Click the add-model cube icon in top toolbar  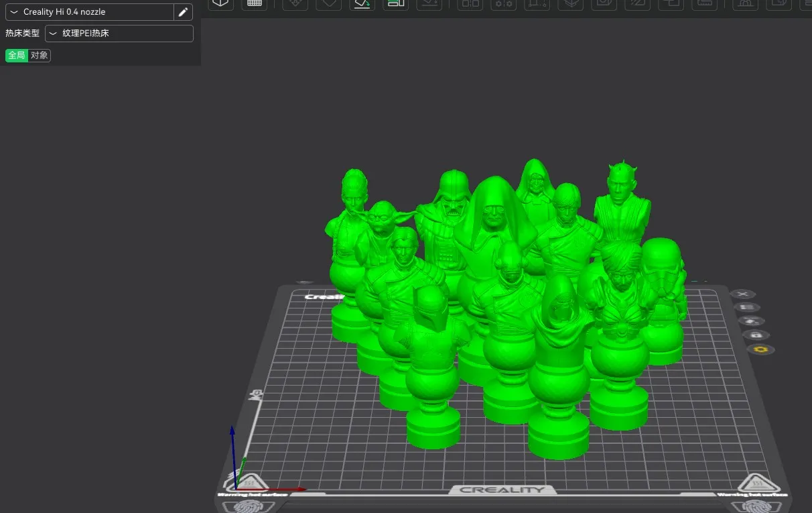221,4
